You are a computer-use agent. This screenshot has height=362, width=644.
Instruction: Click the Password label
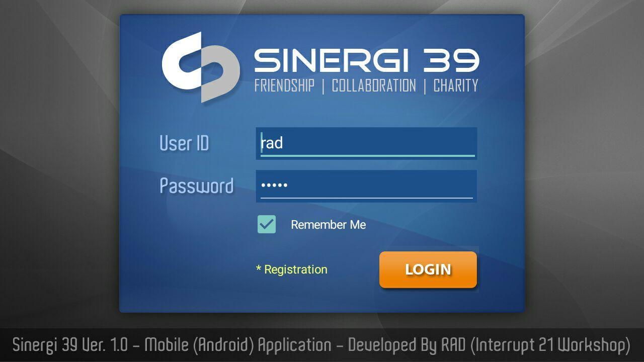coord(197,186)
